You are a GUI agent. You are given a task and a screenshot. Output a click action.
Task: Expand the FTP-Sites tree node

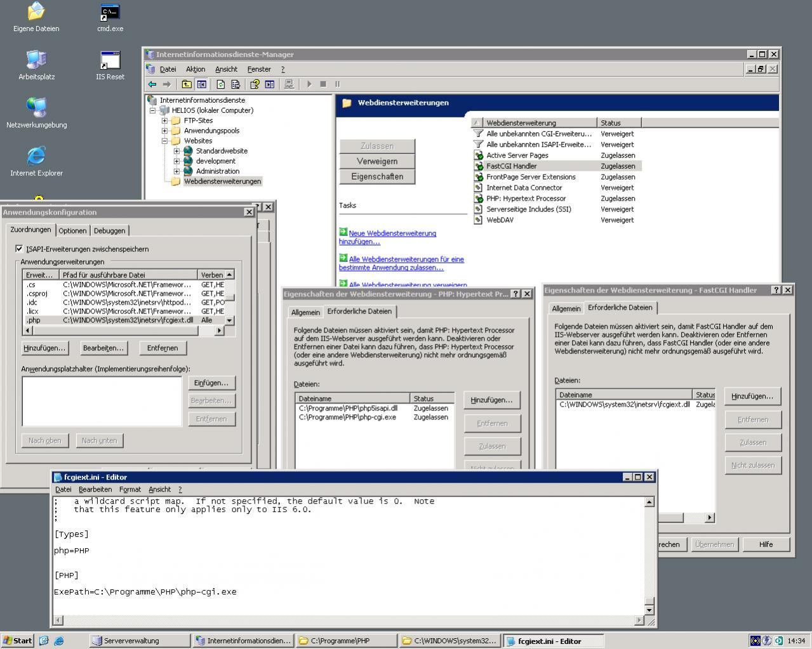tap(164, 121)
